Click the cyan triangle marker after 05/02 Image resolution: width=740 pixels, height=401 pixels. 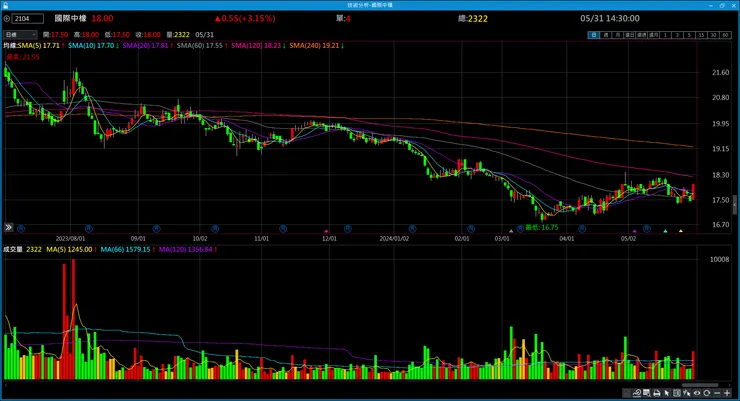[665, 231]
